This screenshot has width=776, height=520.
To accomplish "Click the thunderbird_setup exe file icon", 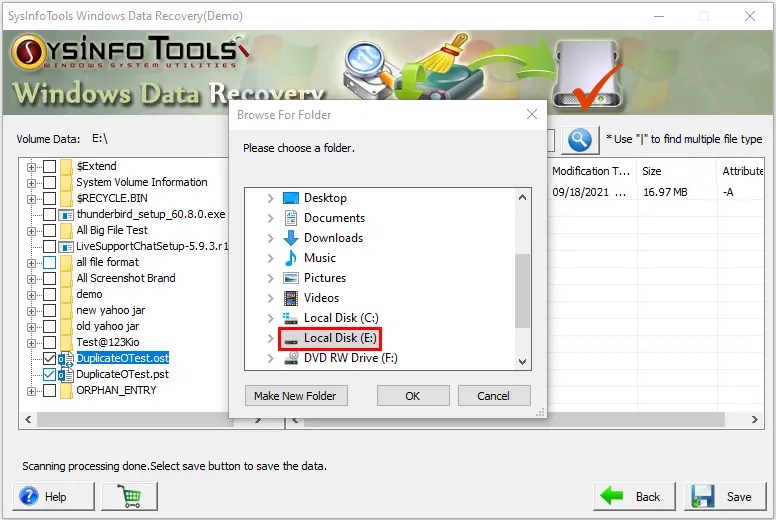I will [x=66, y=214].
